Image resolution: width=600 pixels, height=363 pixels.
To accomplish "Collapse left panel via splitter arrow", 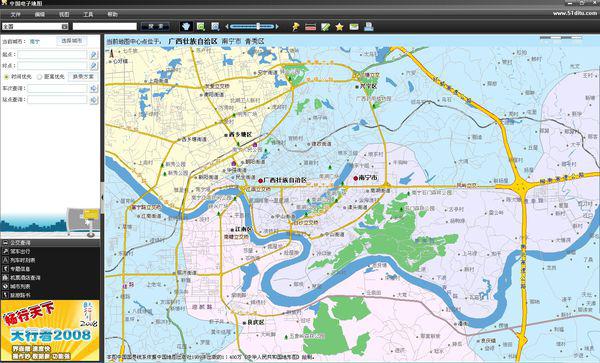I will pyautogui.click(x=102, y=197).
